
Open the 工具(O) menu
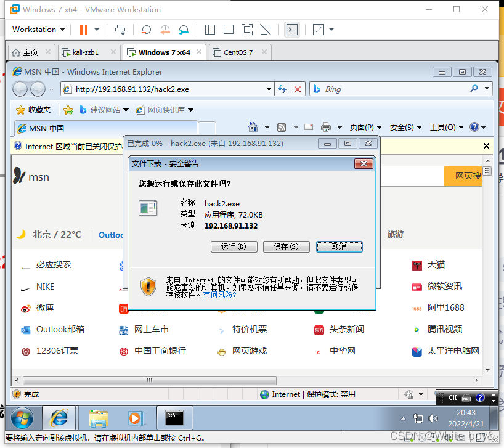[447, 128]
